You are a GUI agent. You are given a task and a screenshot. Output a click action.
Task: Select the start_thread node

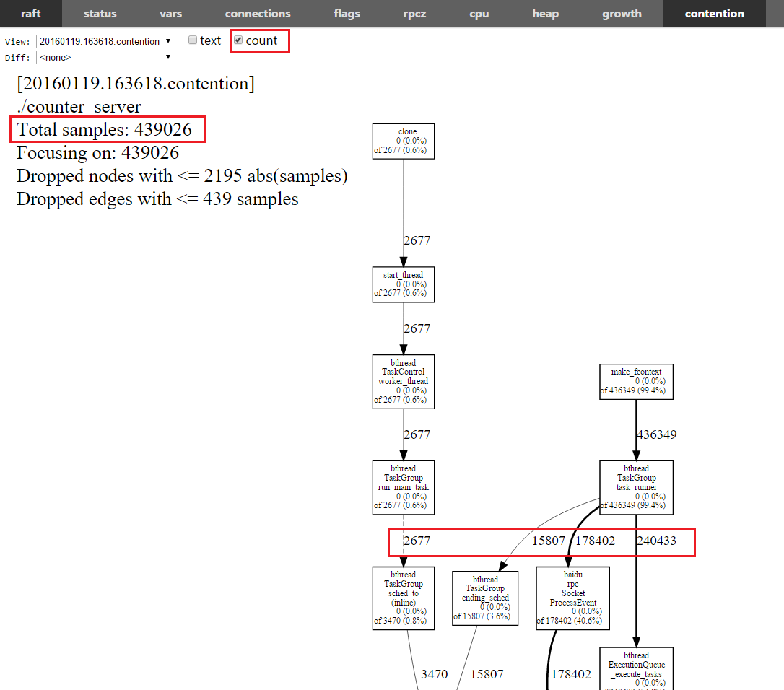(403, 284)
